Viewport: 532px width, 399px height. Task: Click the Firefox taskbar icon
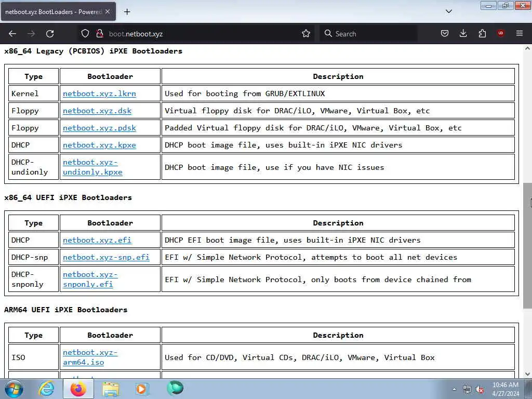coord(78,389)
